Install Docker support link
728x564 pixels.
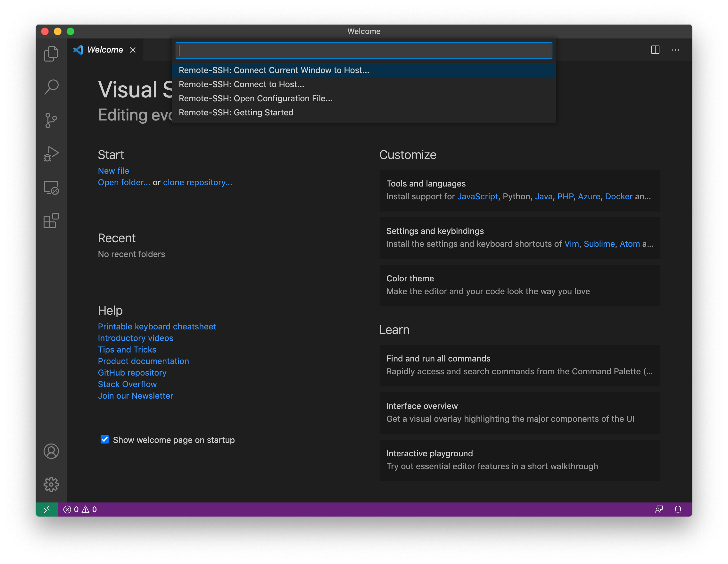pyautogui.click(x=619, y=196)
